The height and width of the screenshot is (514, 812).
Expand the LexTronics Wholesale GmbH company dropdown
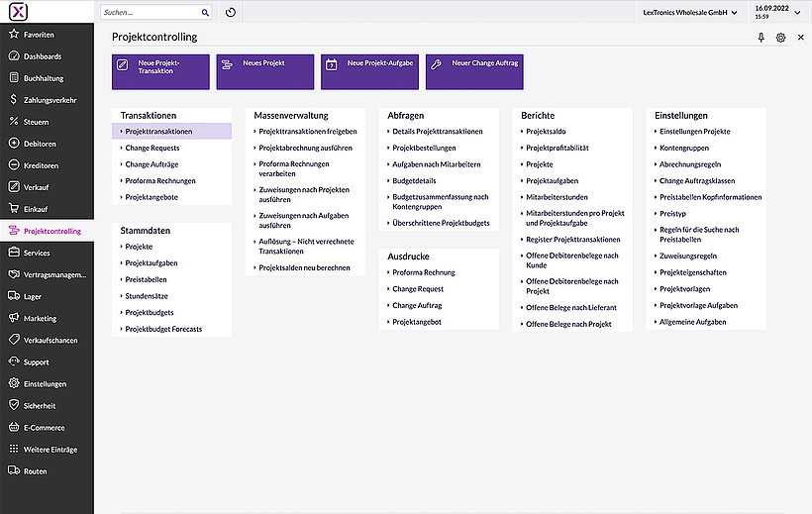pos(690,13)
